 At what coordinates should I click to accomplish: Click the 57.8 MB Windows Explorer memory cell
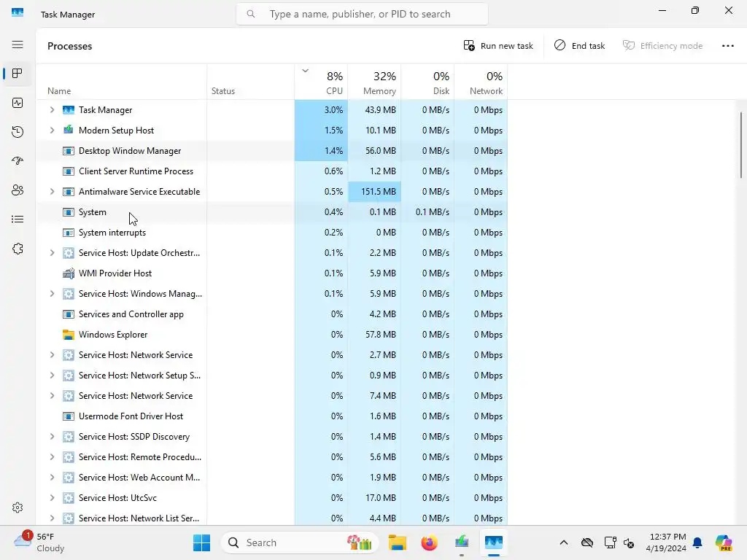coord(374,335)
